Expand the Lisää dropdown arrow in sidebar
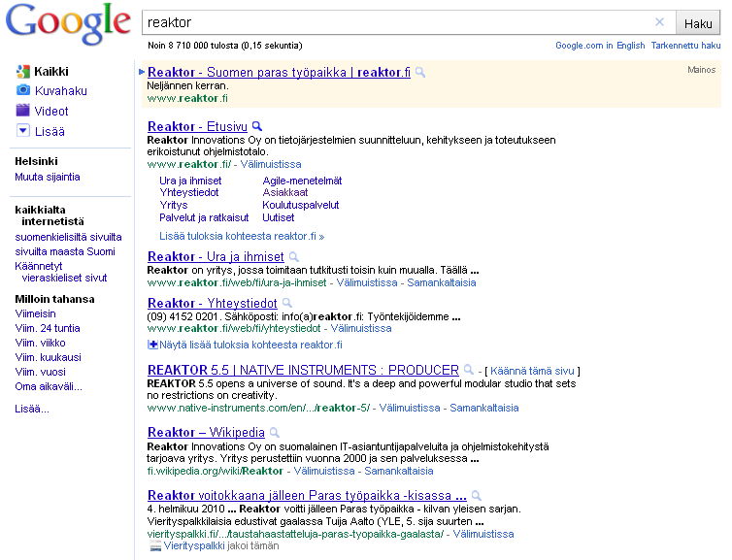The height and width of the screenshot is (560, 732). pos(23,131)
